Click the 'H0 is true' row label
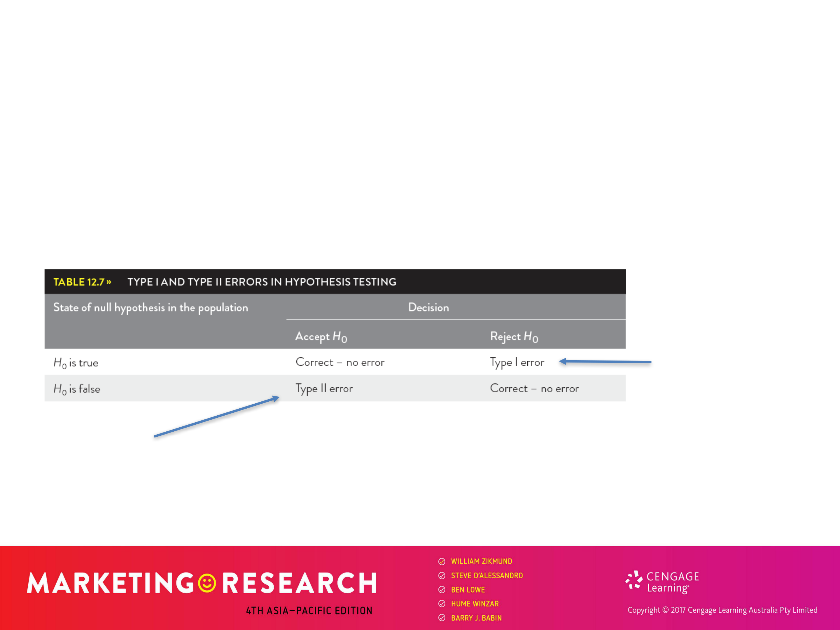The height and width of the screenshot is (630, 840). pyautogui.click(x=76, y=363)
